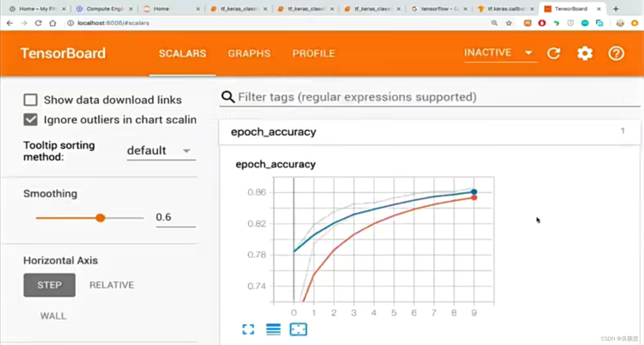Viewport: 644px width, 345px height.
Task: Select the RELATIVE horizontal axis option
Action: [112, 285]
